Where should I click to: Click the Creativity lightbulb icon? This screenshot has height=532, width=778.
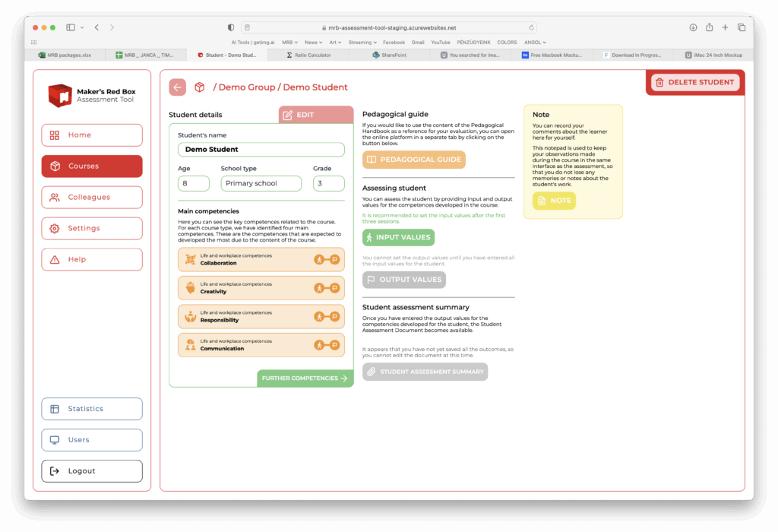coord(190,288)
